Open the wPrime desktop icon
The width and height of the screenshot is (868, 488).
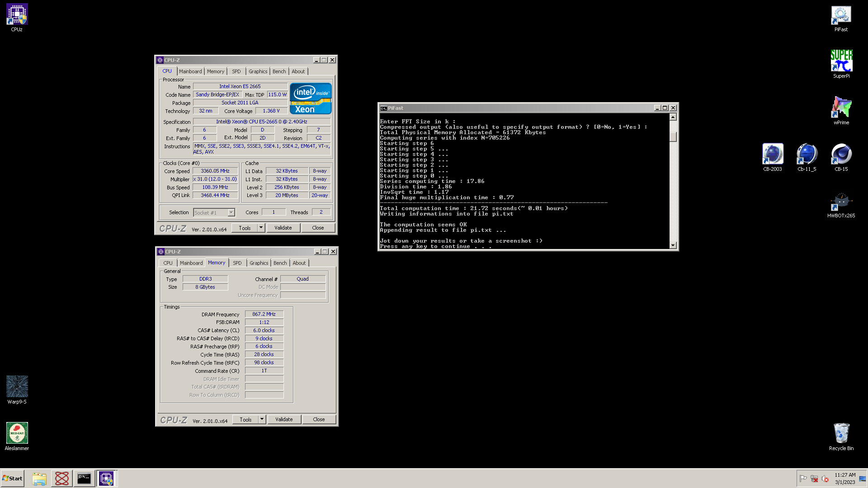[841, 111]
